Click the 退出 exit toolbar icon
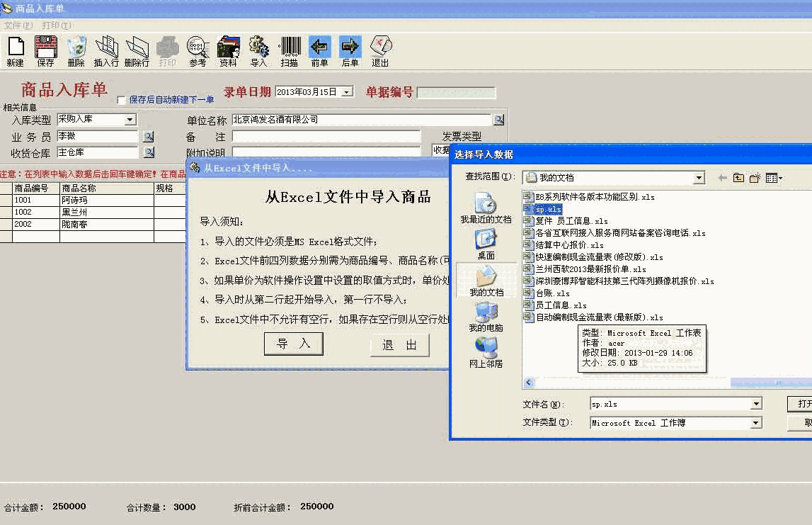The width and height of the screenshot is (812, 525). 380,50
